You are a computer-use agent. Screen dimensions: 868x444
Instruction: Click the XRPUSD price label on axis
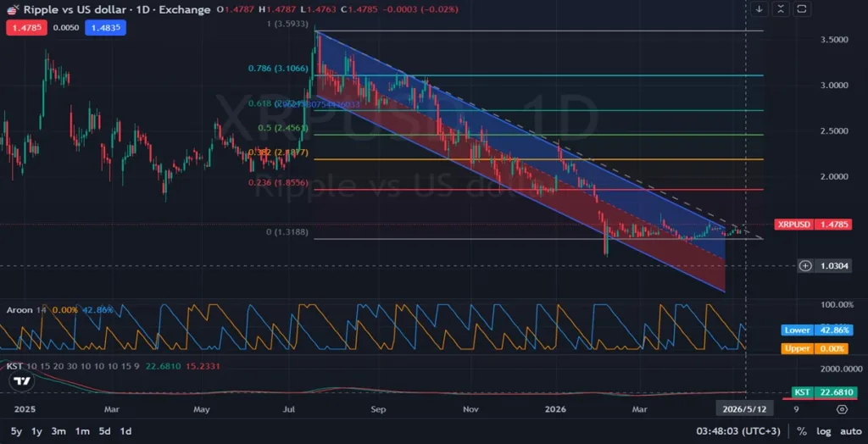pos(793,225)
